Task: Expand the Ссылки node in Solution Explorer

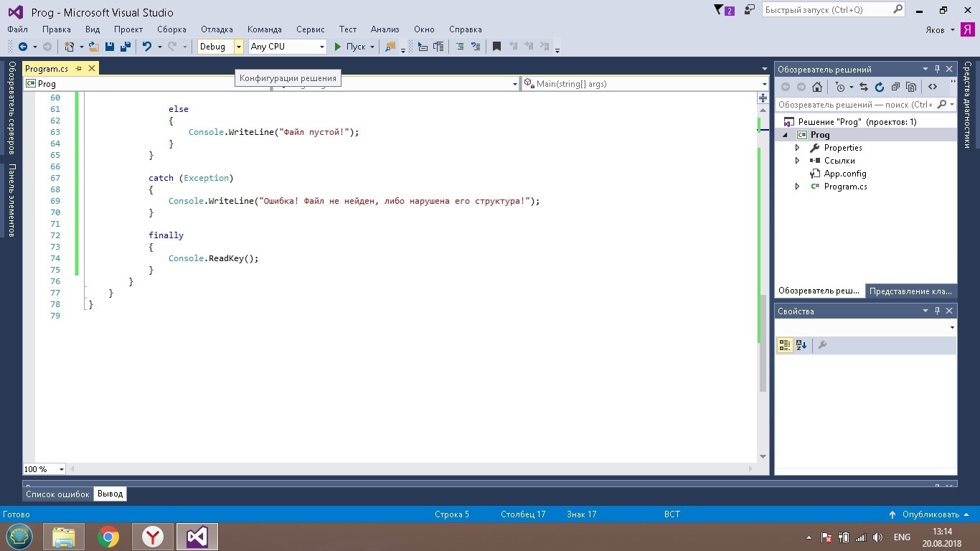Action: (x=797, y=161)
